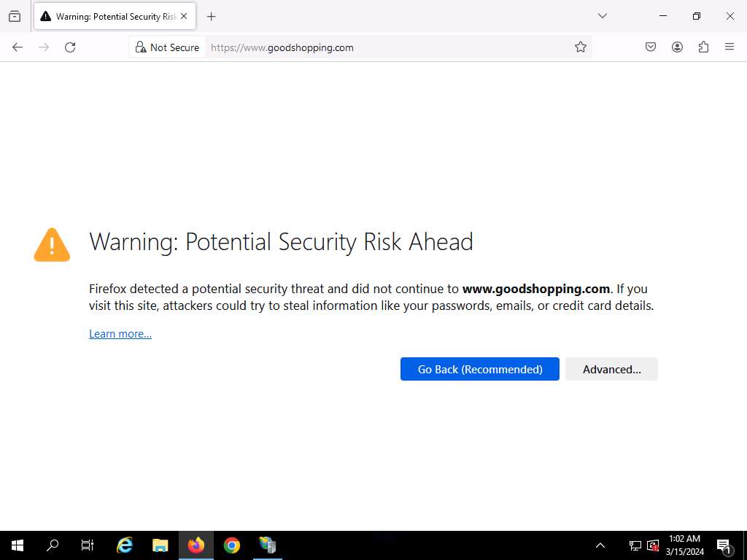Viewport: 747px width, 560px height.
Task: Close the Potential Security Risk tab
Action: 184,16
